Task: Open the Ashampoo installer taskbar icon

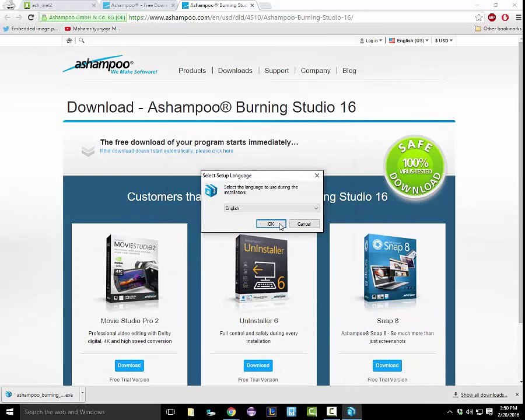Action: point(351,412)
